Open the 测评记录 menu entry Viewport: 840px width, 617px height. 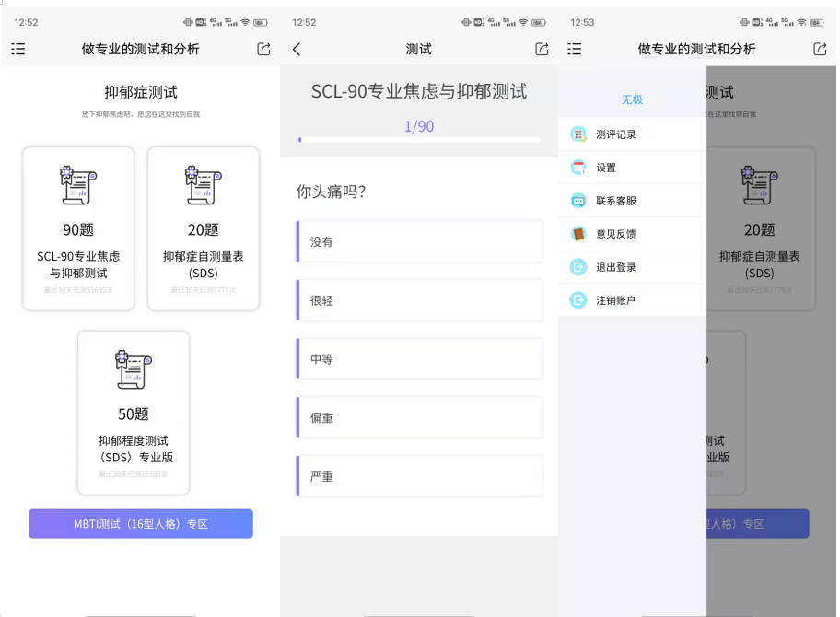point(616,134)
